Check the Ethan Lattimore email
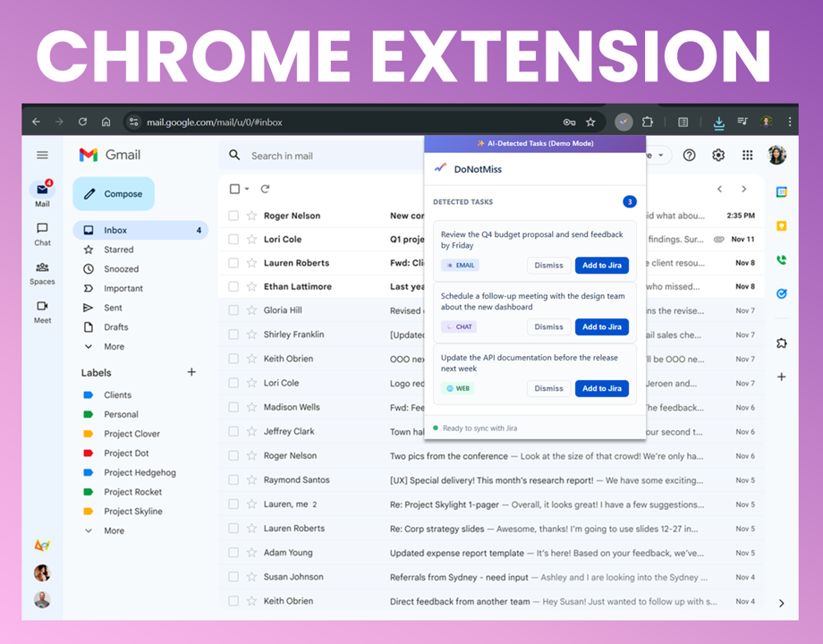823x644 pixels. point(233,286)
